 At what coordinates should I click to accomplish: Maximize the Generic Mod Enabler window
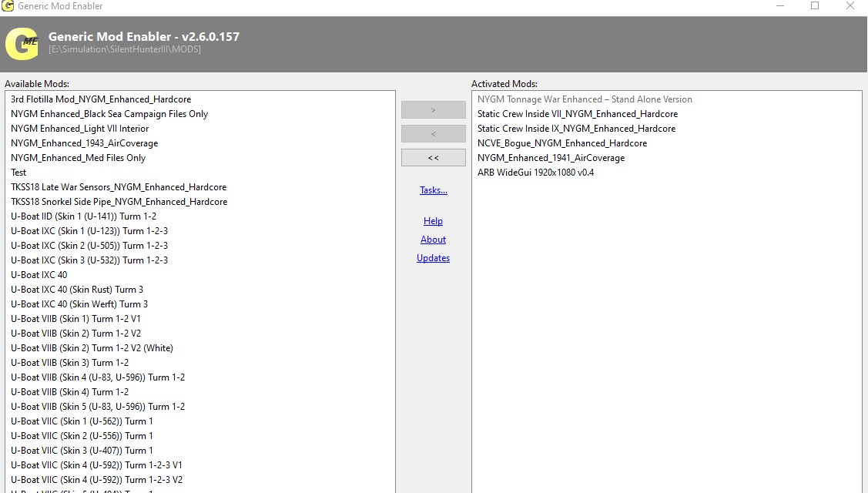815,6
